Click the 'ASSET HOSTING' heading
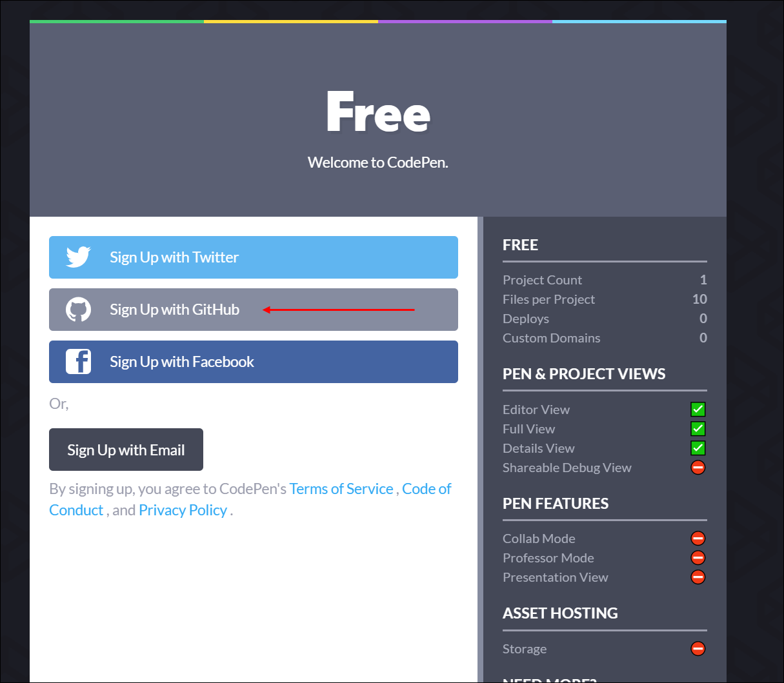784x683 pixels. coord(560,613)
